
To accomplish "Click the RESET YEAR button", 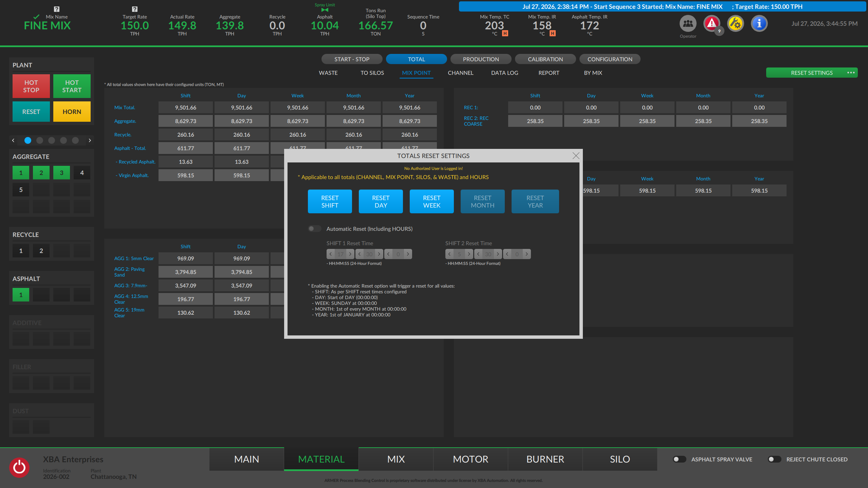I will click(x=535, y=201).
